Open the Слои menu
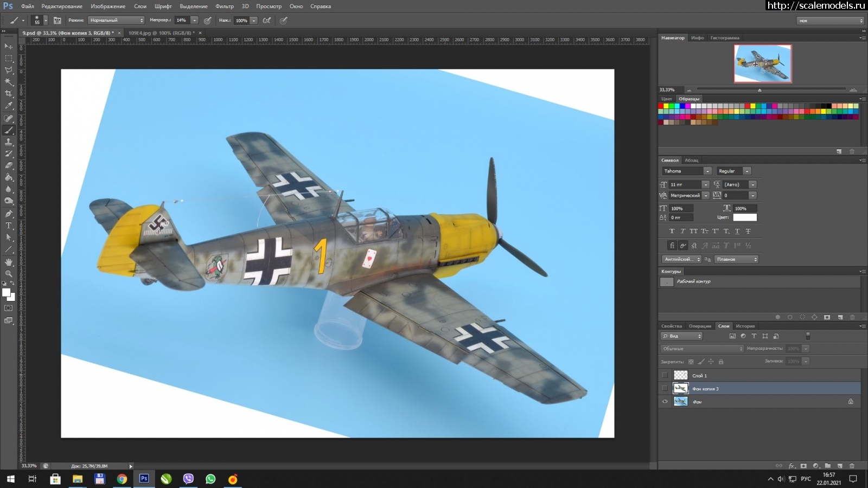This screenshot has width=868, height=488. point(141,7)
